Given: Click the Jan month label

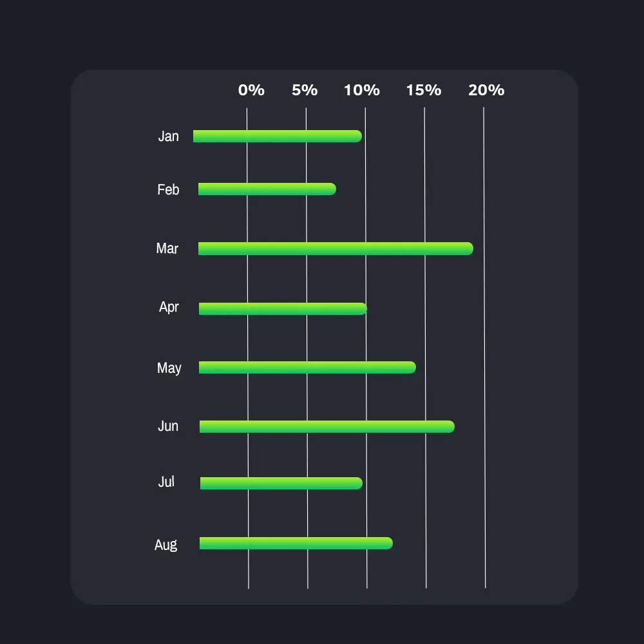Looking at the screenshot, I should click(x=169, y=137).
